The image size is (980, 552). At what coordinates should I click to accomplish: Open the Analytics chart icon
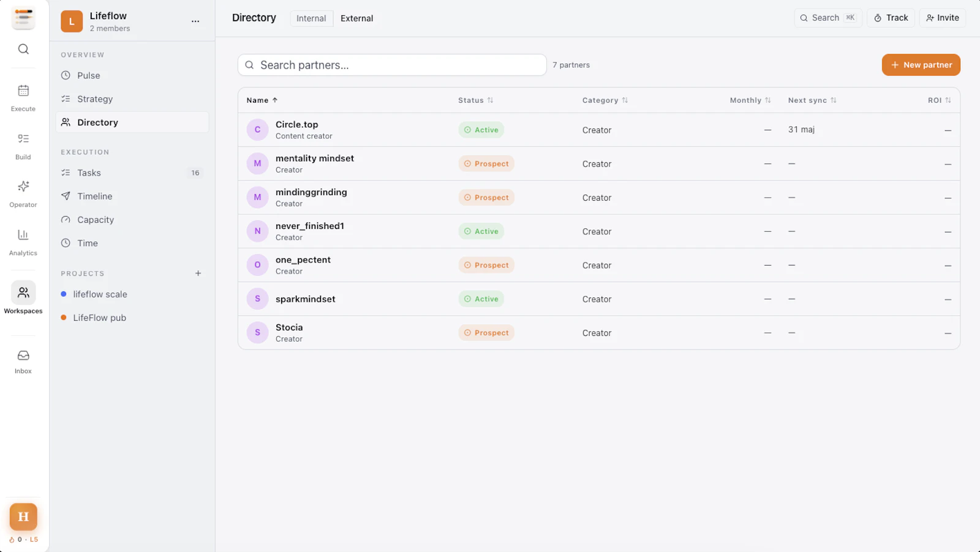[23, 234]
